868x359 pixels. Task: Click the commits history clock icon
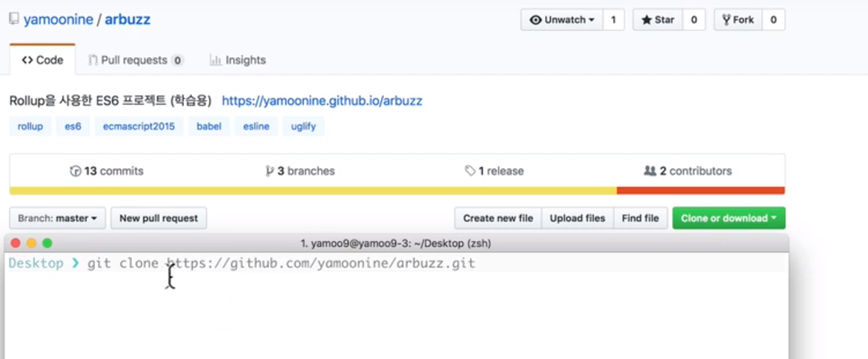click(75, 171)
